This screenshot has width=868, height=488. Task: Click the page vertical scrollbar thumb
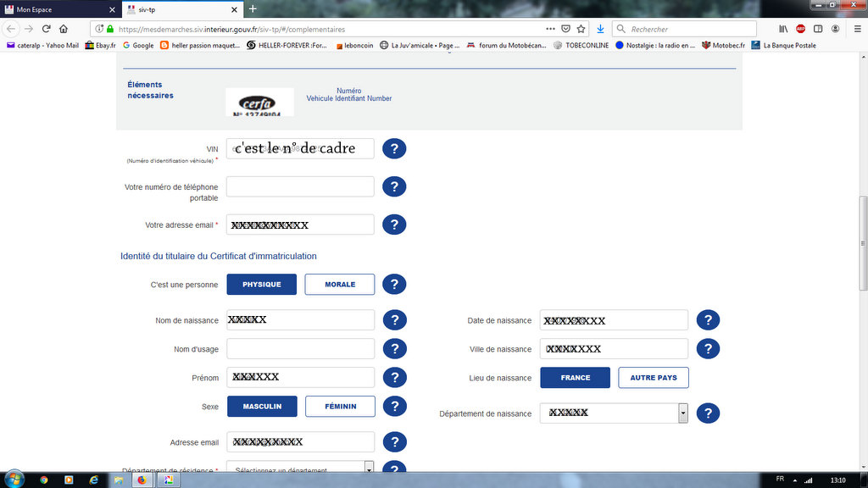(863, 243)
